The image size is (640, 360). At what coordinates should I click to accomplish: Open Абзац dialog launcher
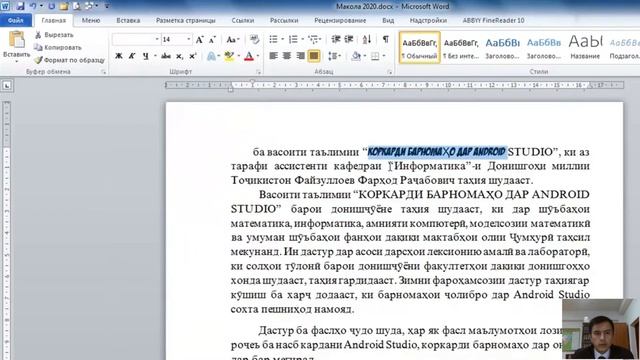[x=389, y=72]
